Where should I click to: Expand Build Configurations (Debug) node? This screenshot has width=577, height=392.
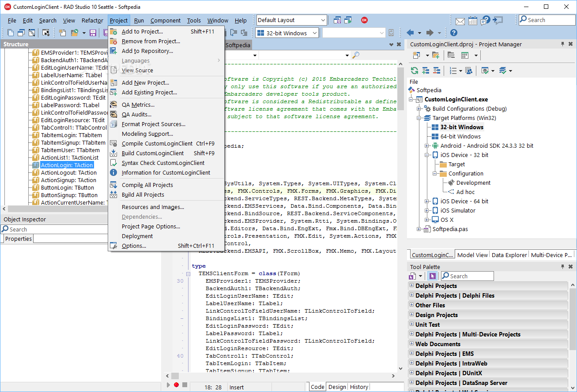(x=419, y=108)
